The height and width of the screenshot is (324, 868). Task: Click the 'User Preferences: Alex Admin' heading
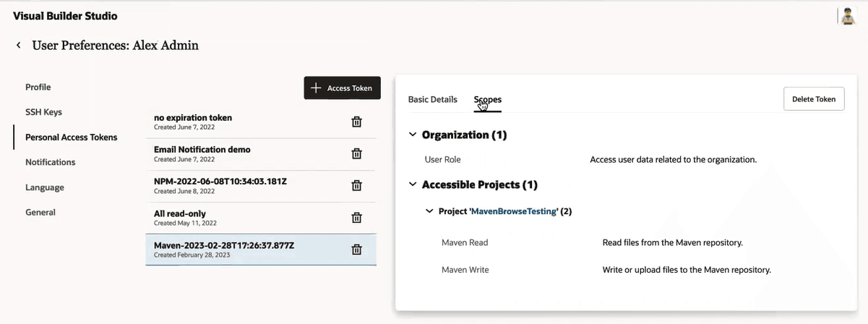(116, 46)
